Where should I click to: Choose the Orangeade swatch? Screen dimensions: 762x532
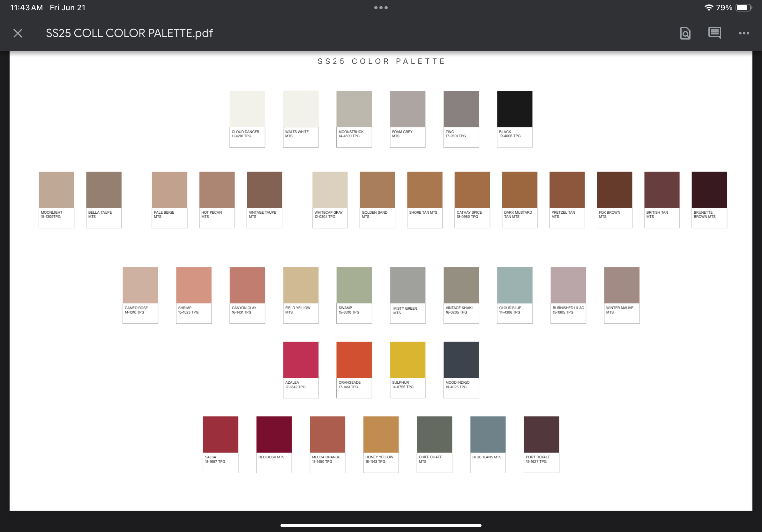354,360
